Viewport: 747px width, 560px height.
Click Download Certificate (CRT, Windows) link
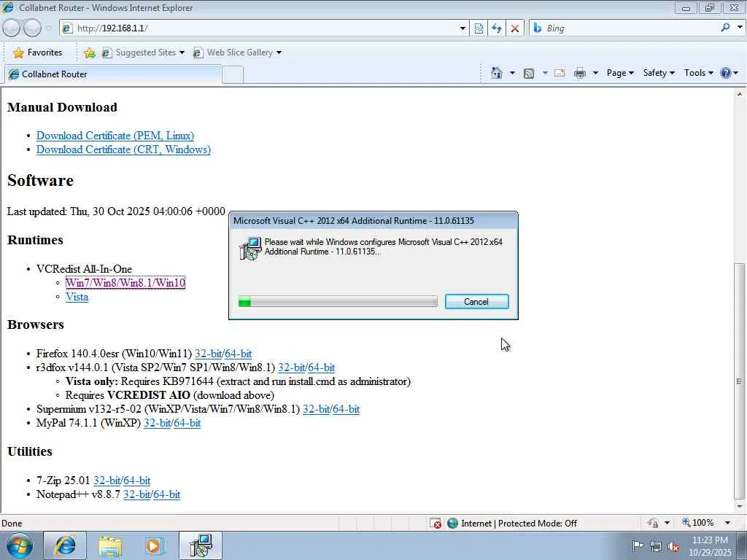tap(123, 149)
